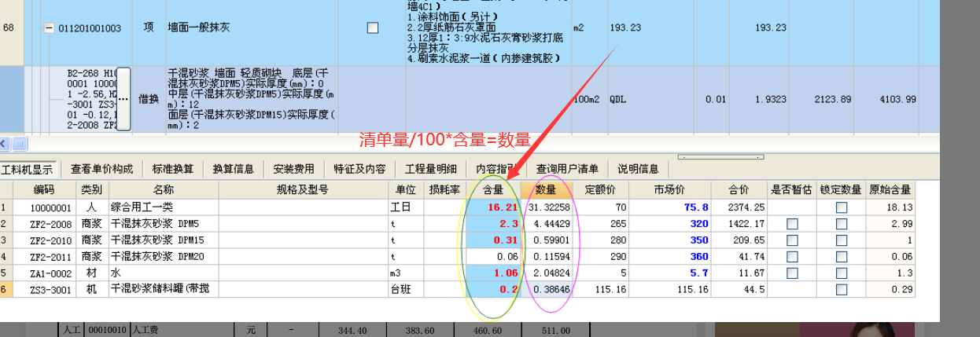Select the 查询用户清单 tab
This screenshot has height=337, width=980.
(567, 169)
